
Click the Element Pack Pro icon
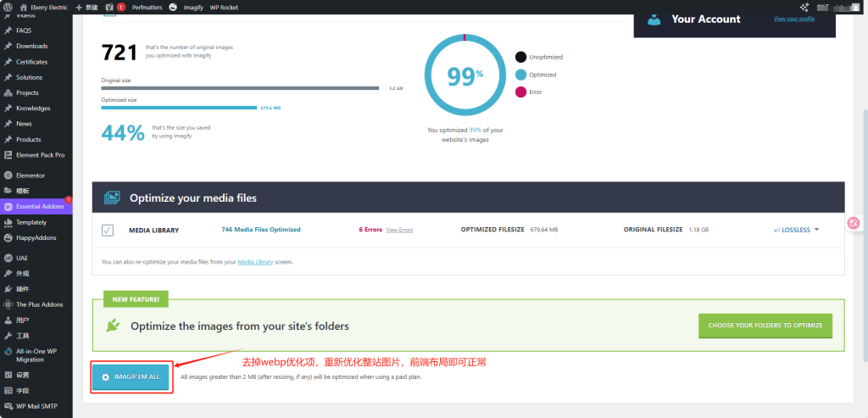[8, 155]
